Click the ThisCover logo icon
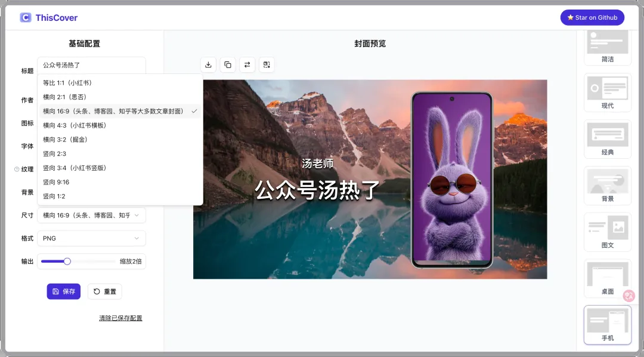 pos(25,17)
